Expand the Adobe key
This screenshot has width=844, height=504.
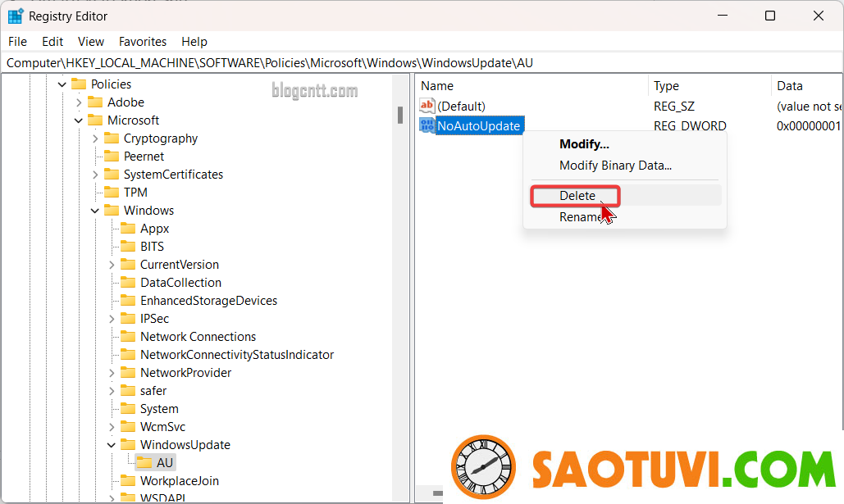point(79,102)
